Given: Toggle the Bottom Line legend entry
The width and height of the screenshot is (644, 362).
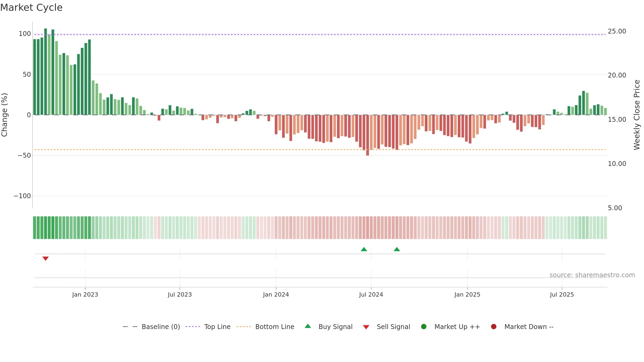Looking at the screenshot, I should (265, 327).
